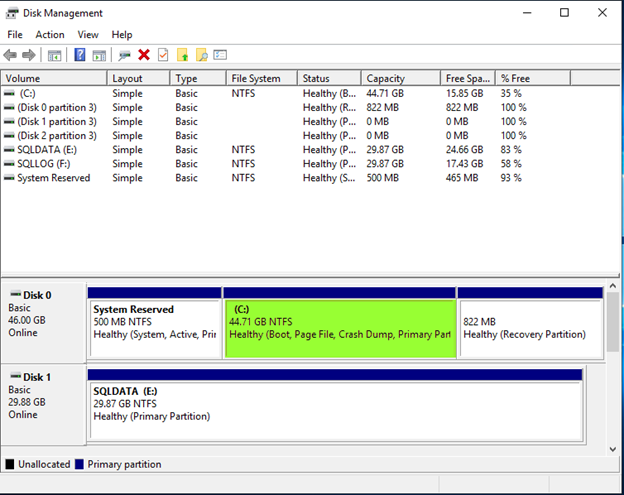
Task: Open the File menu
Action: (15, 35)
